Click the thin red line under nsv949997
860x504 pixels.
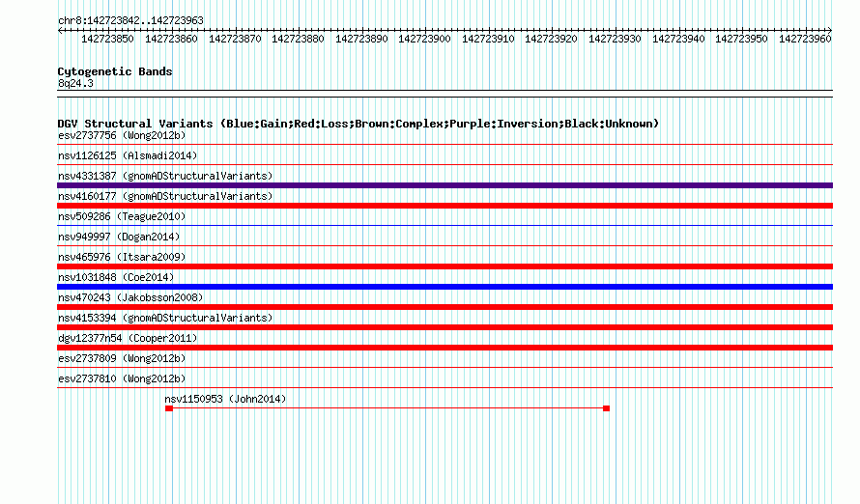444,246
